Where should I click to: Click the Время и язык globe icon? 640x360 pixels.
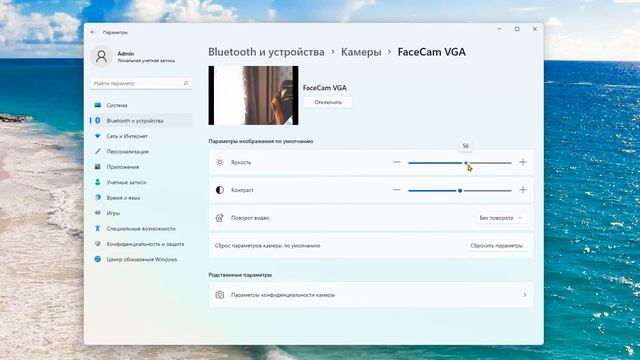pos(98,198)
